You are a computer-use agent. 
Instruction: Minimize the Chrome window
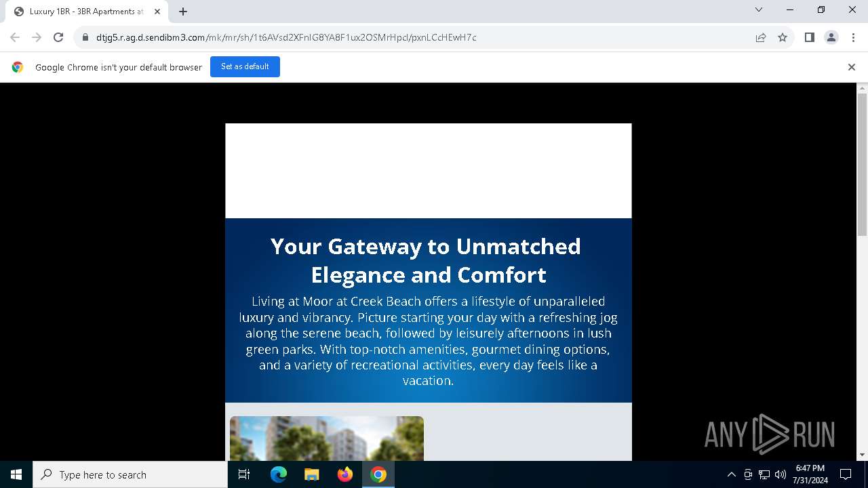pos(790,9)
